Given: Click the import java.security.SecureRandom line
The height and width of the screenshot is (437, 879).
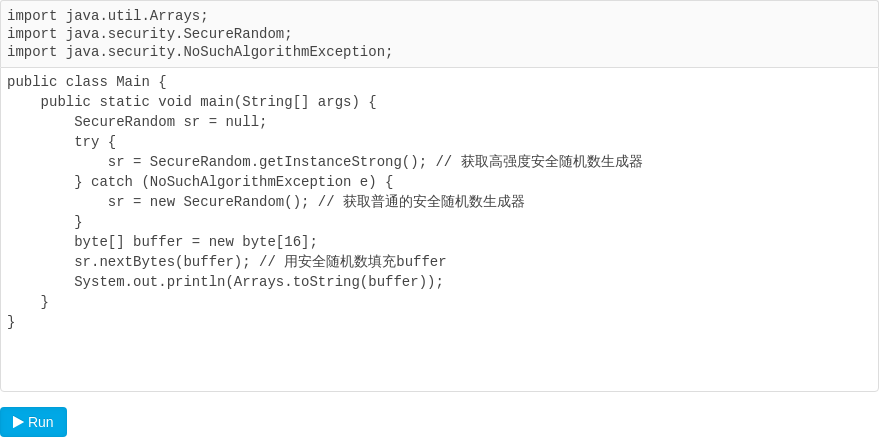Looking at the screenshot, I should click(x=150, y=34).
